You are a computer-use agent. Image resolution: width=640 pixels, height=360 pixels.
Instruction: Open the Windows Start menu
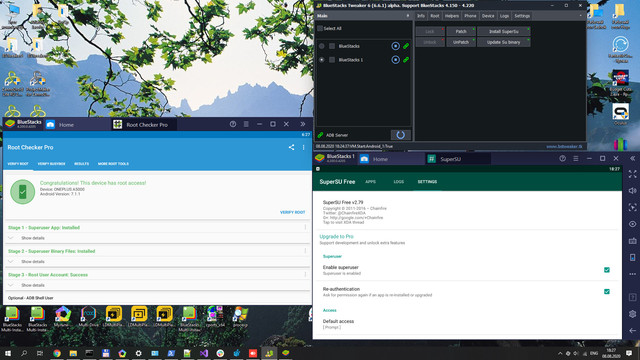click(x=7, y=353)
